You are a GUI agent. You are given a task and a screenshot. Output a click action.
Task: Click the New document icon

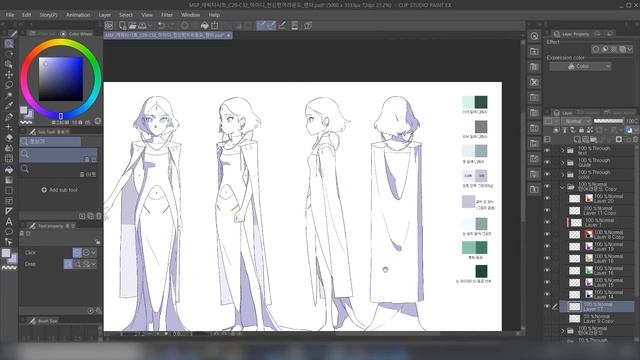coord(122,26)
